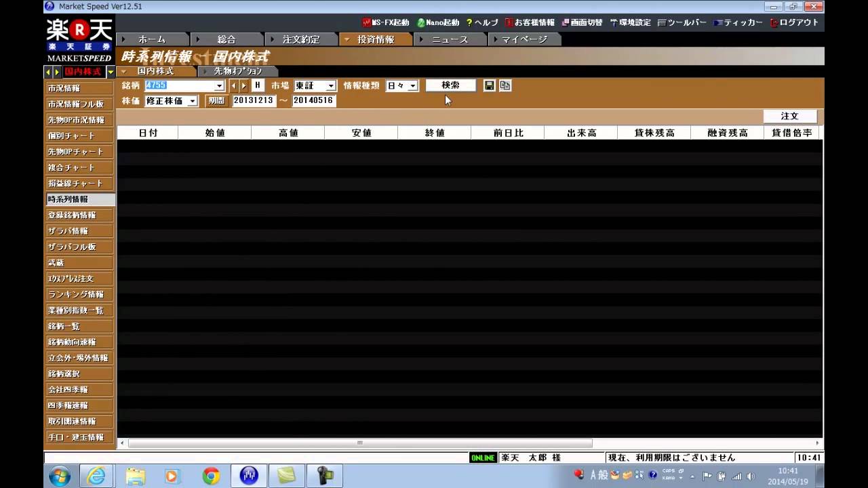Click the copy data icon next to save
This screenshot has height=488, width=868.
[x=505, y=85]
